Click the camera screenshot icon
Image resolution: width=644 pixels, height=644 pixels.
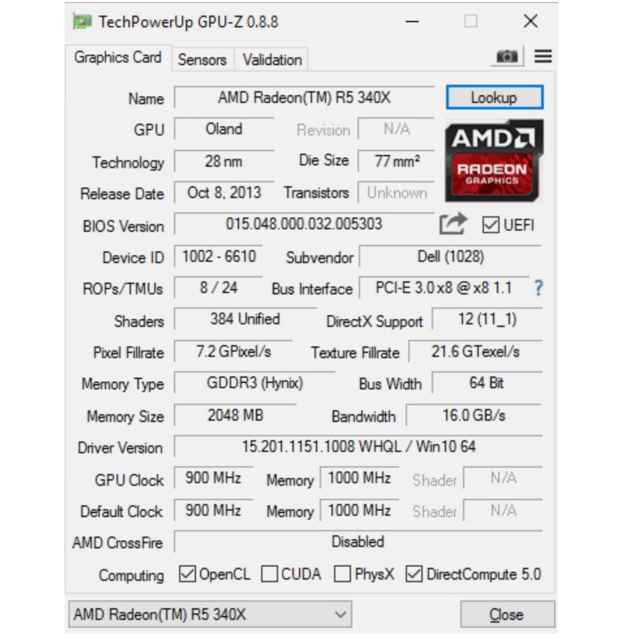[507, 56]
